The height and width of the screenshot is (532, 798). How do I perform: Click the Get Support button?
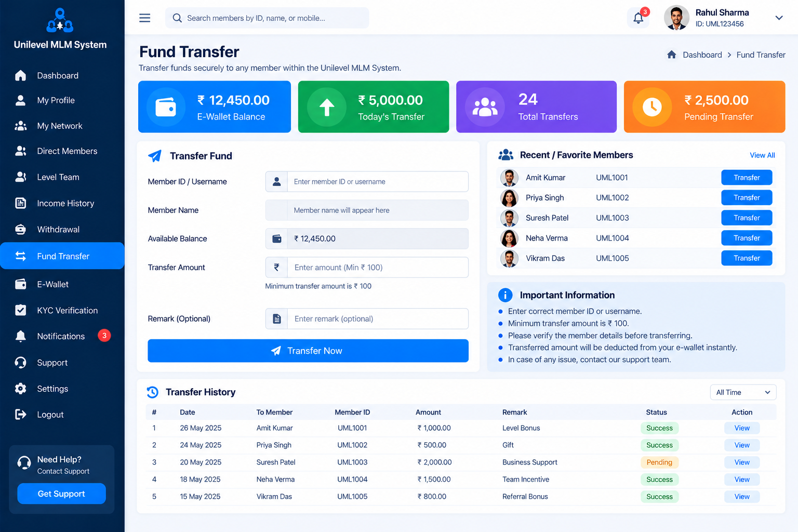pos(61,494)
